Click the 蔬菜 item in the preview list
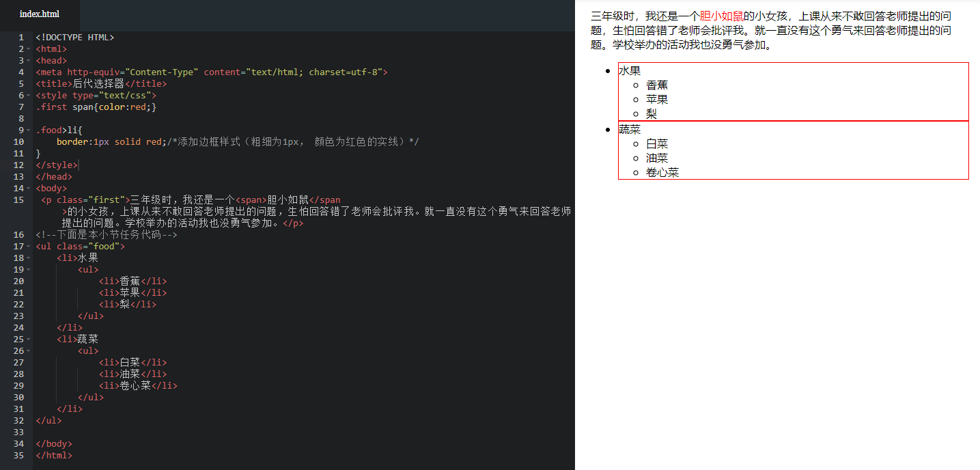980x470 pixels. tap(629, 129)
